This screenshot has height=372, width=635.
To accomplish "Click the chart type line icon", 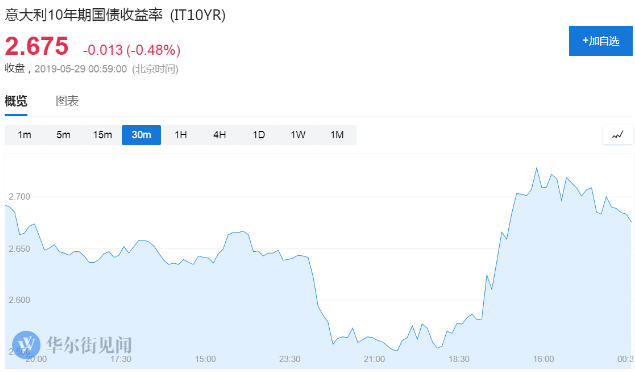I will click(x=618, y=135).
